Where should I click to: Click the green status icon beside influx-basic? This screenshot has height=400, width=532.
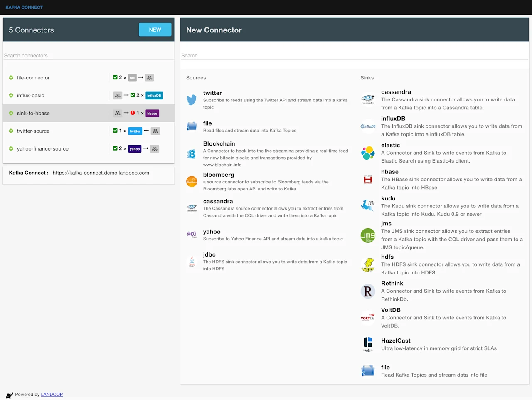point(11,96)
